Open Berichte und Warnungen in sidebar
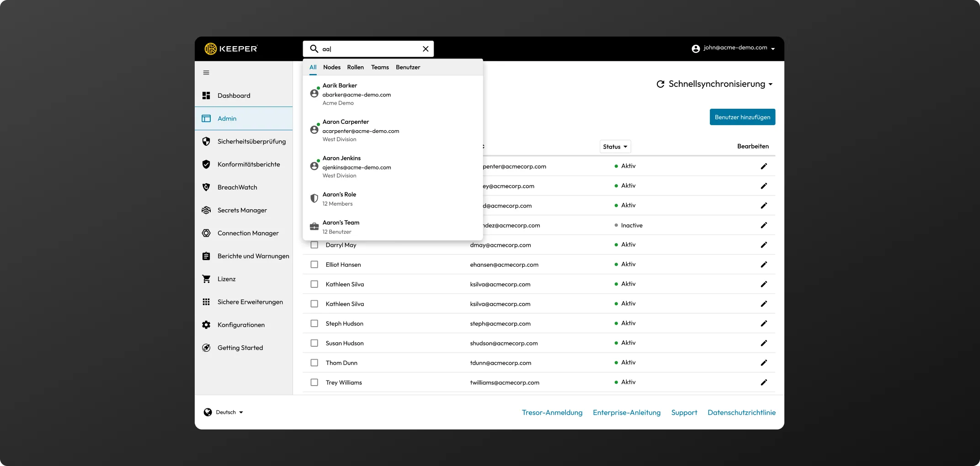Viewport: 980px width, 466px height. (244, 256)
